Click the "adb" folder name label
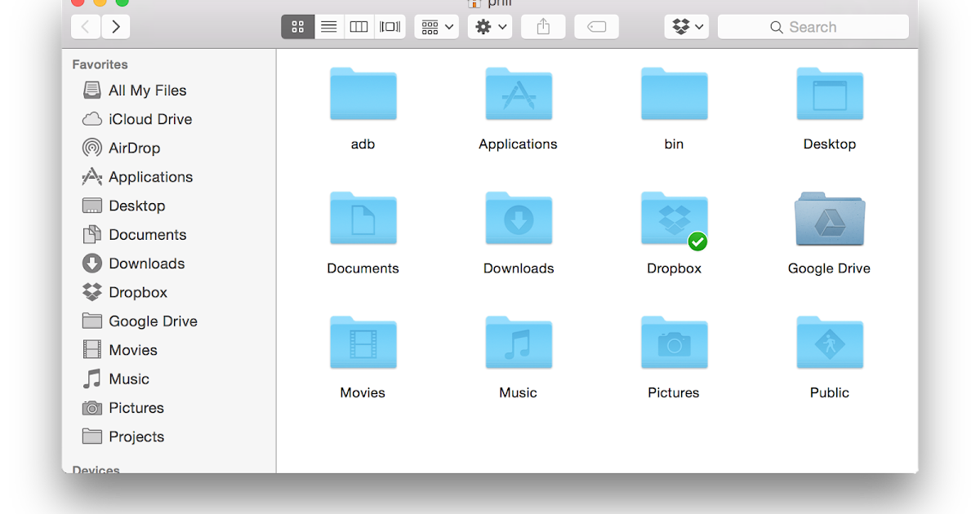 pos(363,144)
